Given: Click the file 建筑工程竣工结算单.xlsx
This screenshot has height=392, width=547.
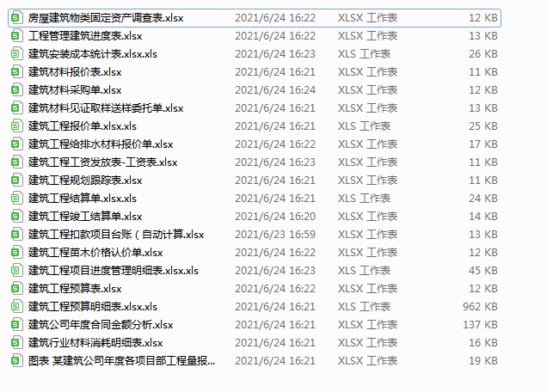Looking at the screenshot, I should [x=85, y=217].
